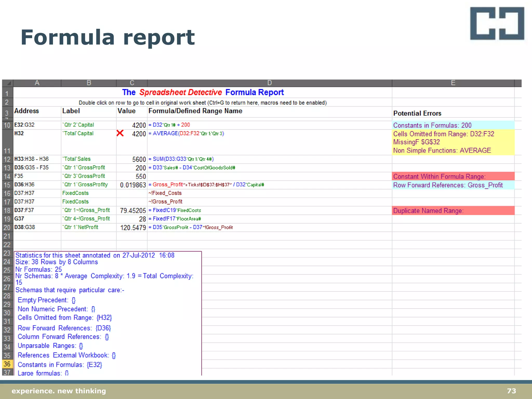Click the Formula/Defined Range Name heading
532x399 pixels.
point(195,111)
